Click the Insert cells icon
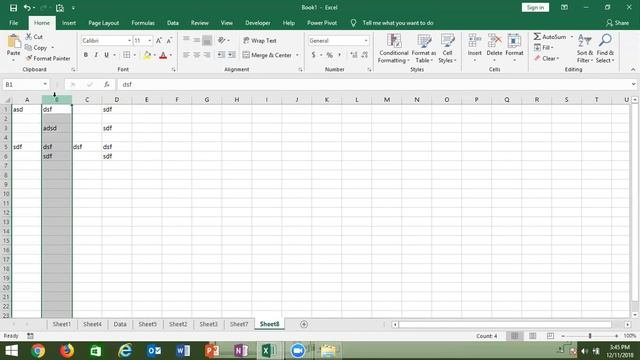640x360 pixels. 475,41
